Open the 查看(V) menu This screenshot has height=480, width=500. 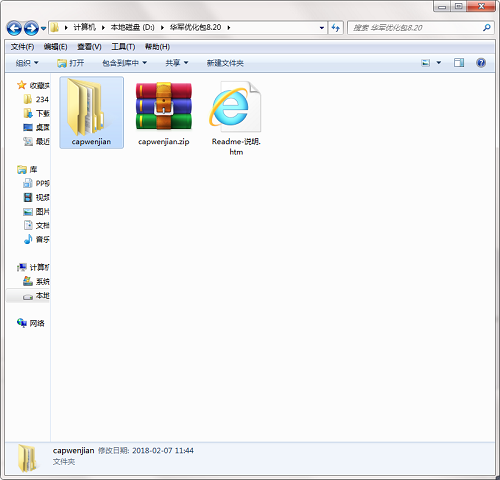89,47
